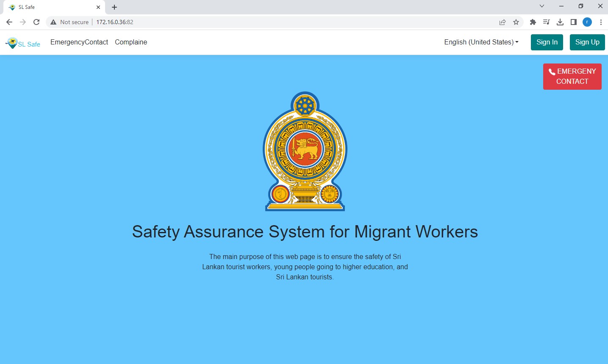Open the media control icon in toolbar

point(547,22)
